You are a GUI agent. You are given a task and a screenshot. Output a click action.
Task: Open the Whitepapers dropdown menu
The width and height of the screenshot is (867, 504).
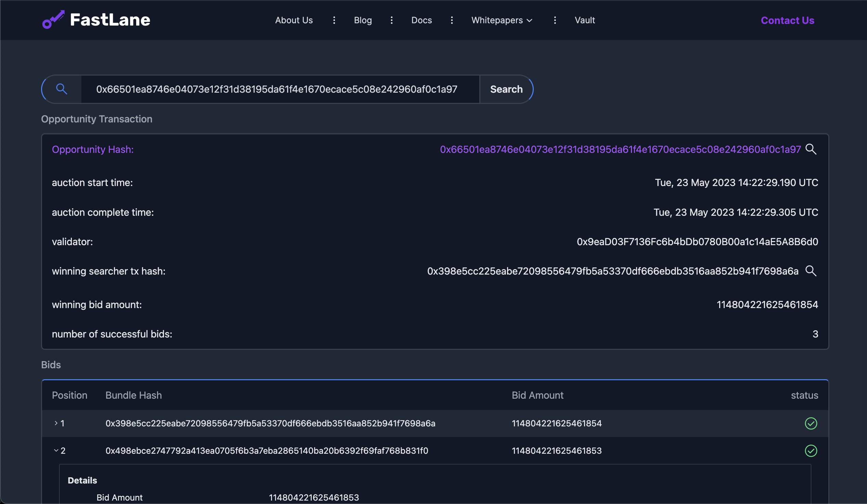502,20
